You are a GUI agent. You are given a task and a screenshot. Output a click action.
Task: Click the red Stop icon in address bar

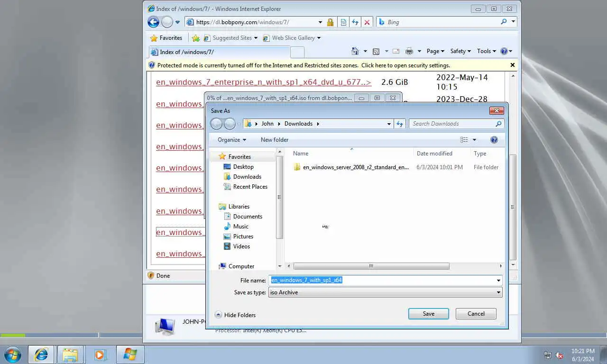(367, 22)
